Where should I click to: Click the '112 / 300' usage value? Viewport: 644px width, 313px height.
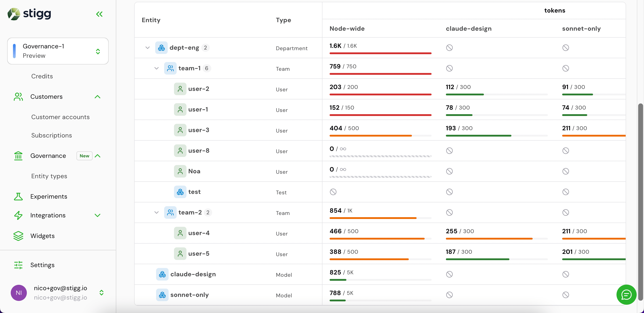pyautogui.click(x=458, y=87)
